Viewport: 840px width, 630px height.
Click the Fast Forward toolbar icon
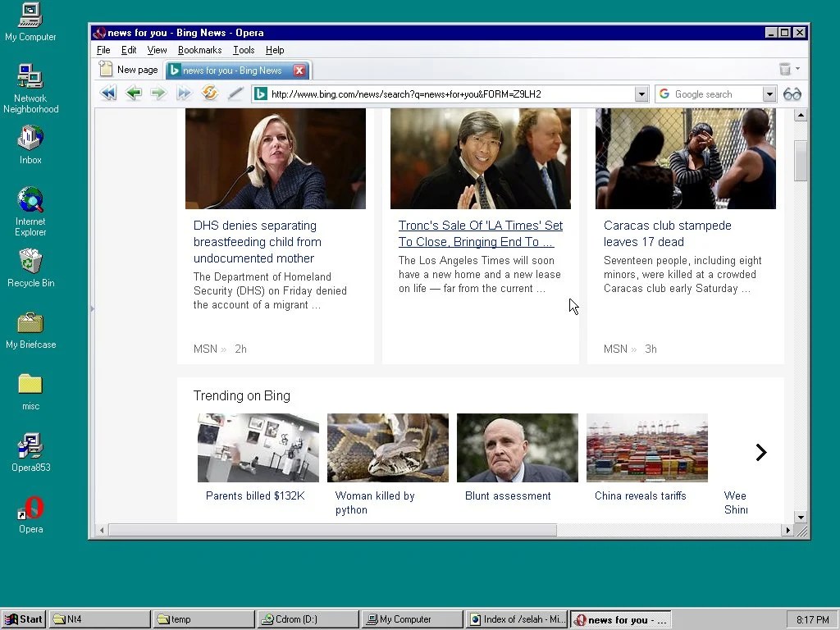click(x=184, y=94)
